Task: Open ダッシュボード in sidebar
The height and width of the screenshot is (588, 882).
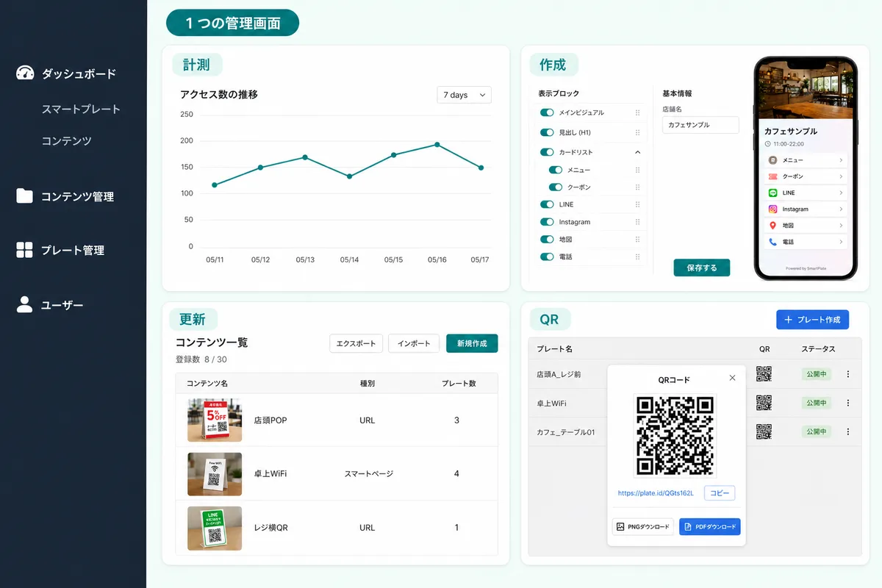Action: [79, 73]
